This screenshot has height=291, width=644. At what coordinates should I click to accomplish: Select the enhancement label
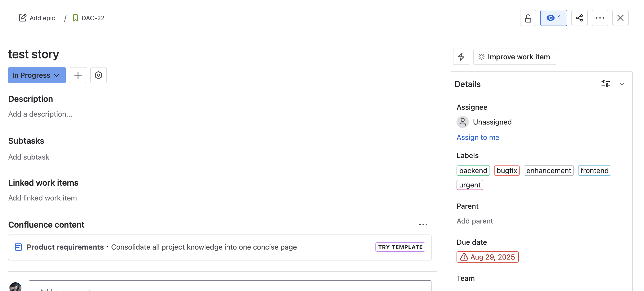(x=549, y=171)
